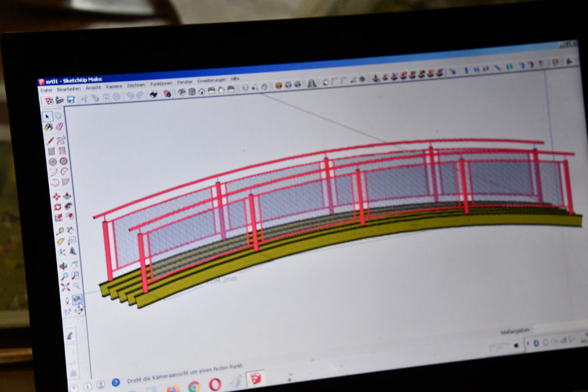Viewport: 588px width, 392px height.
Task: Select the Tape Measure tool
Action: click(x=60, y=232)
